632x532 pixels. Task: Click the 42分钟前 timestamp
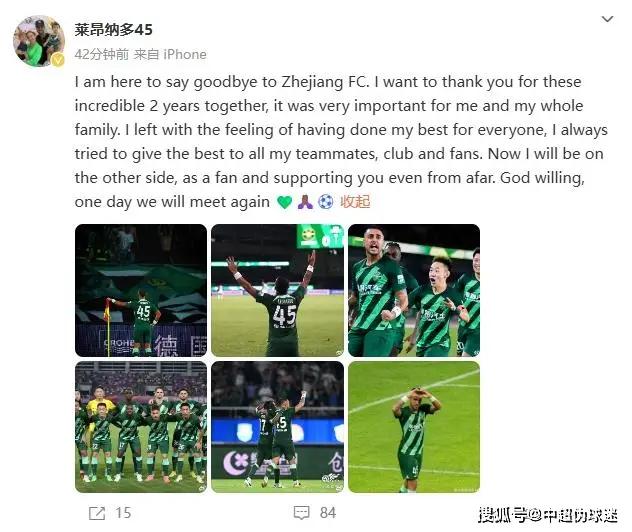tap(102, 54)
